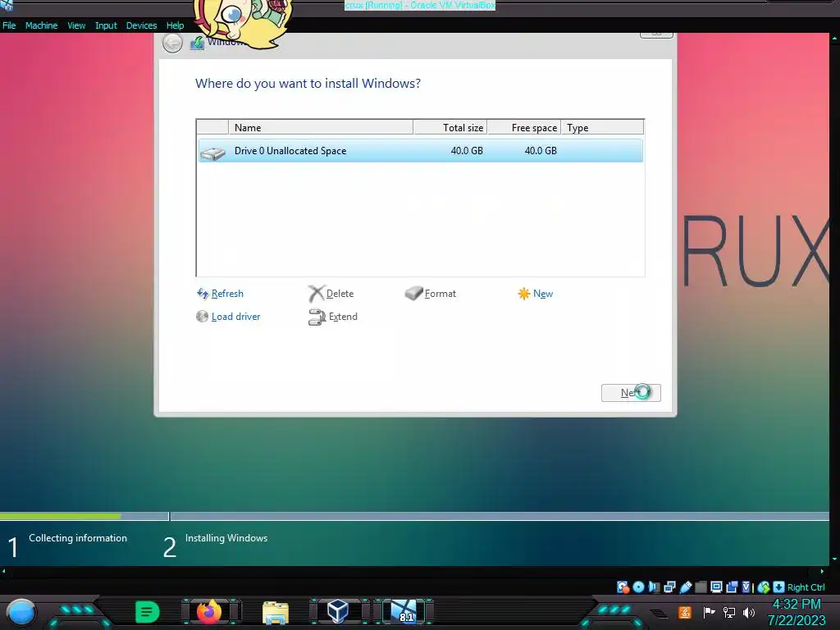
Task: Click the Next button in Windows Setup
Action: coord(631,393)
